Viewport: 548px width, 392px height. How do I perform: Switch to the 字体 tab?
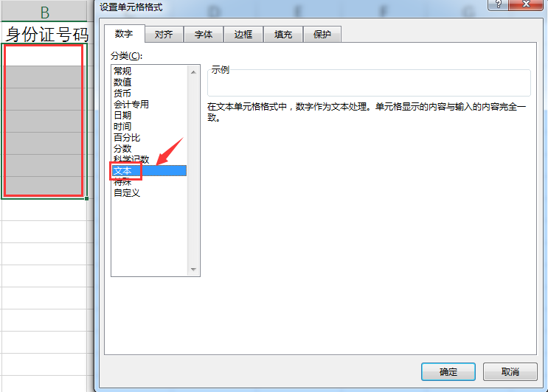(x=204, y=34)
